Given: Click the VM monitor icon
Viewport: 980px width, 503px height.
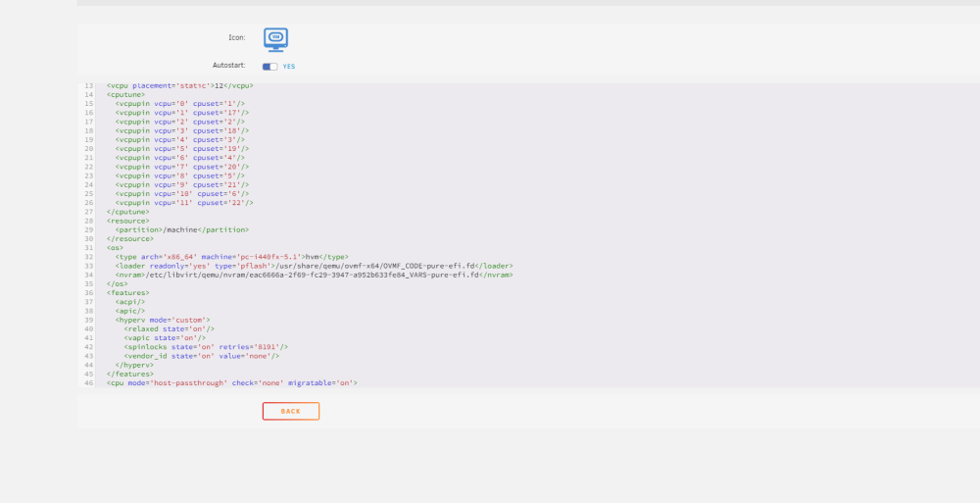Looking at the screenshot, I should coord(275,39).
